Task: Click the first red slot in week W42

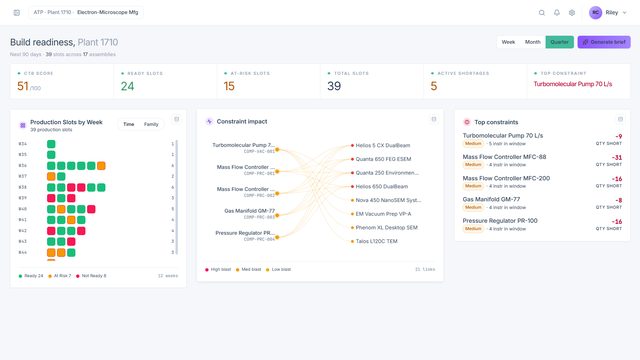Action: point(51,231)
